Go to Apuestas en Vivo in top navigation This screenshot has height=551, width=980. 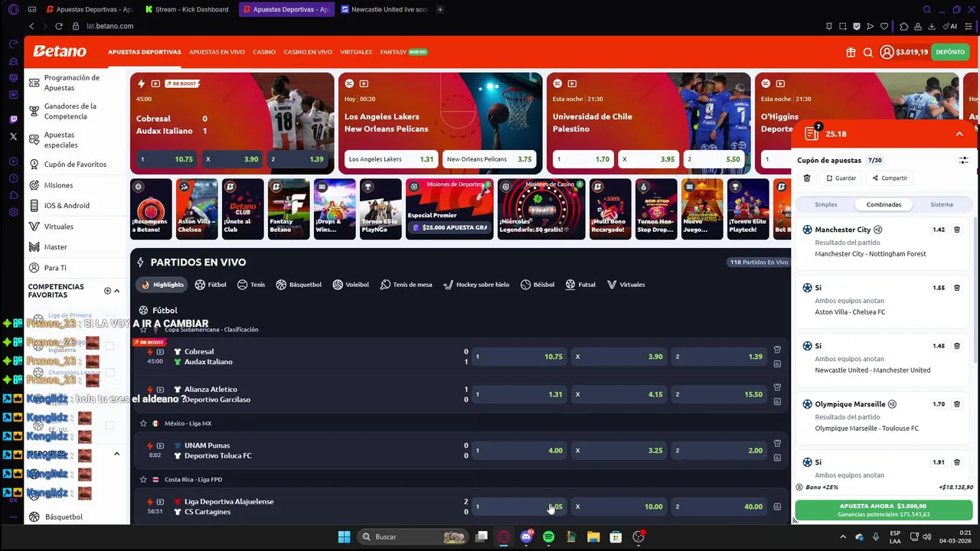[217, 52]
